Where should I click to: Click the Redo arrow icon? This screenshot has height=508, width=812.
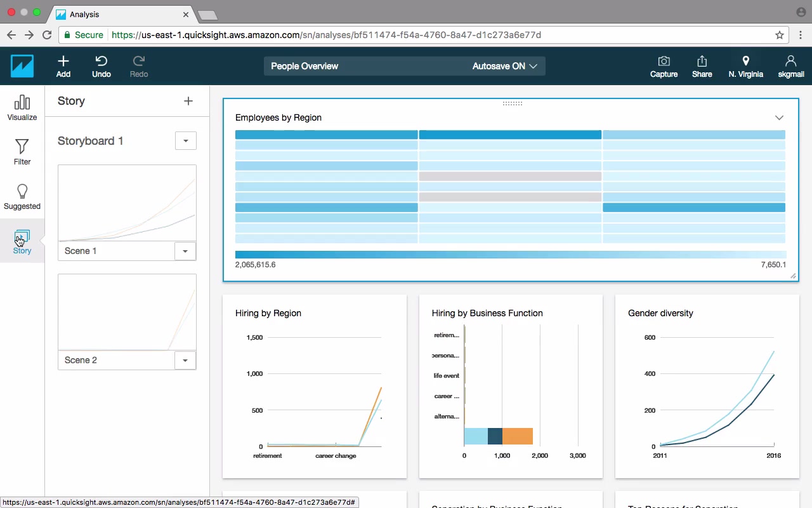click(139, 61)
